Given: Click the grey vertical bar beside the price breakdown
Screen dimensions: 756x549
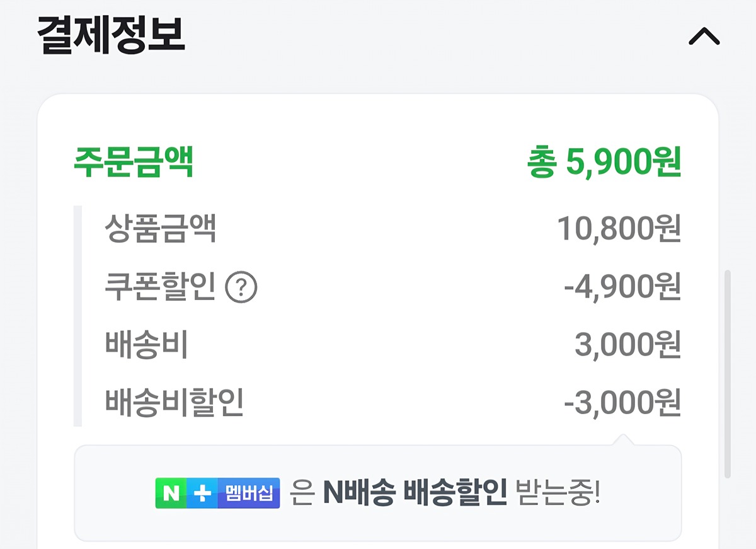Looking at the screenshot, I should (78, 316).
